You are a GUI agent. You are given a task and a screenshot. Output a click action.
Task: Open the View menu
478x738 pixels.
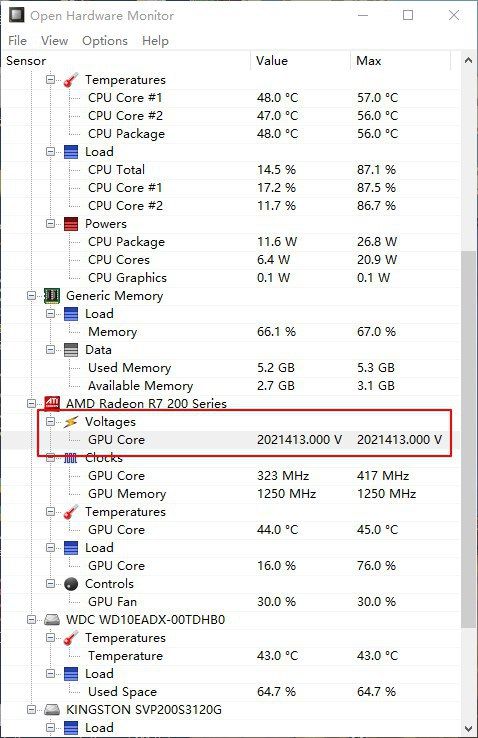click(x=55, y=41)
